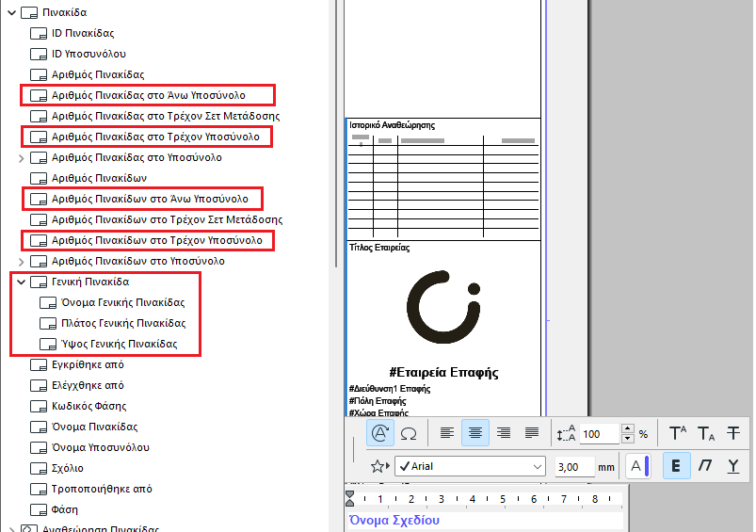Apply subscript formatting
The image size is (756, 532).
[706, 433]
